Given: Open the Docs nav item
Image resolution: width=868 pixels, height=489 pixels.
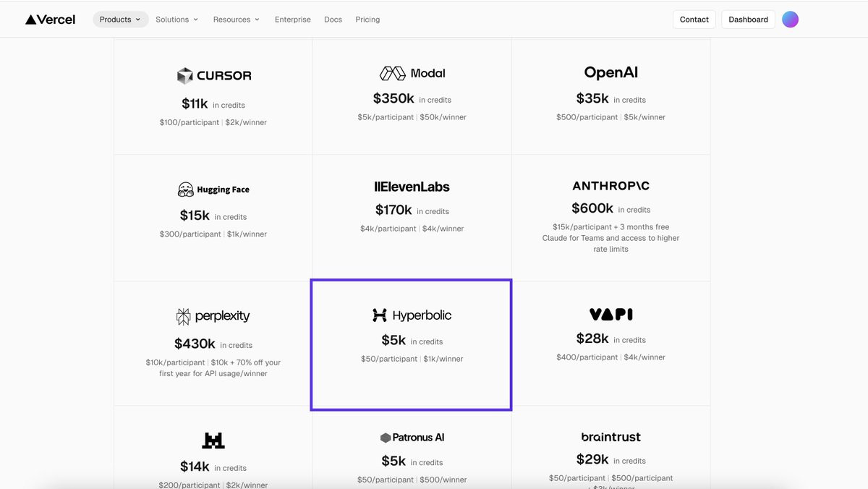Looking at the screenshot, I should 333,20.
